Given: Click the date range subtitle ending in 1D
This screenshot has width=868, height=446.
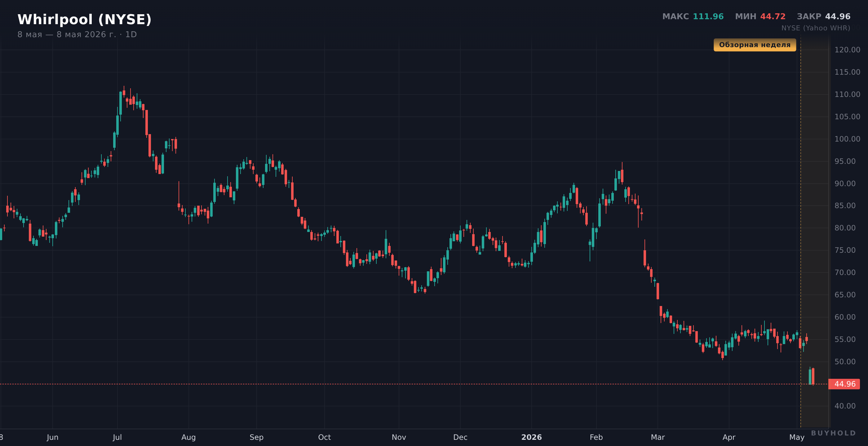Looking at the screenshot, I should [x=77, y=35].
